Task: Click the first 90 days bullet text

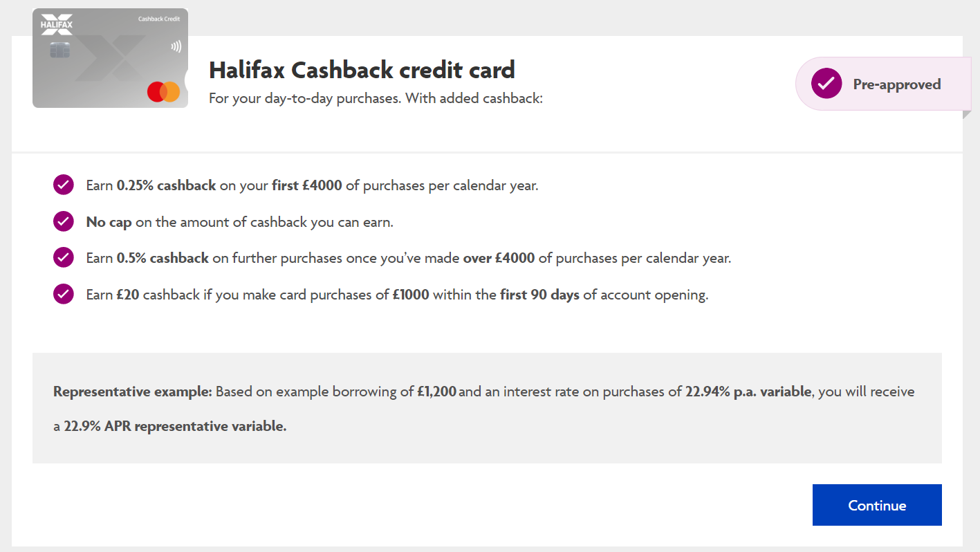Action: pos(397,295)
